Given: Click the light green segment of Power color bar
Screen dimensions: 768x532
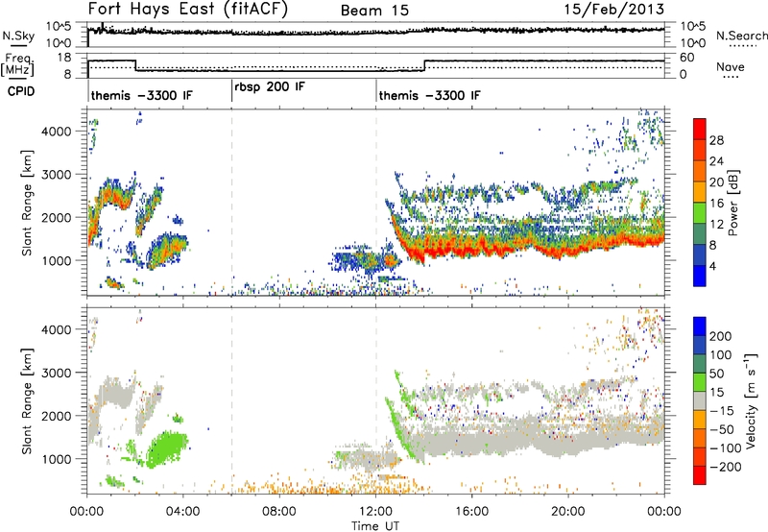Looking at the screenshot, I should tap(700, 213).
